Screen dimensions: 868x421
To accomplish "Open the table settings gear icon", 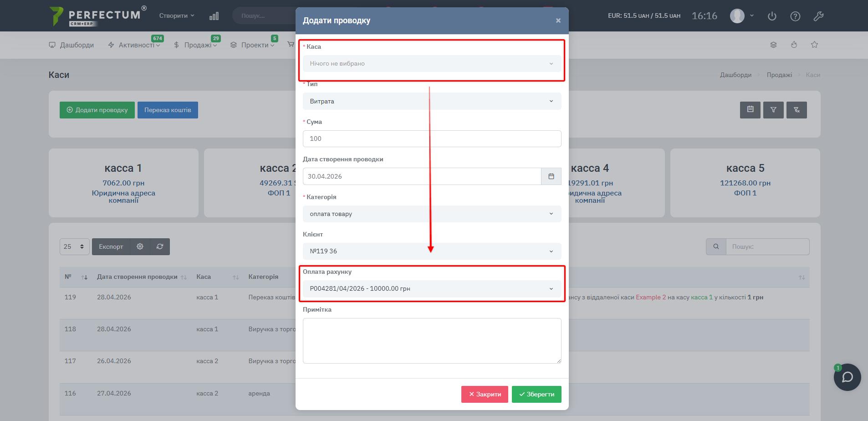I will point(140,246).
